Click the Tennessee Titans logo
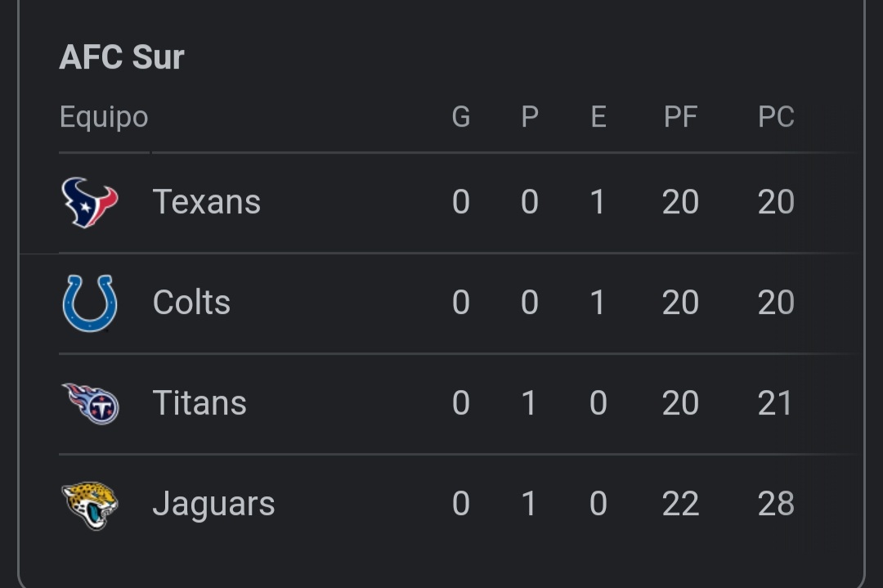The height and width of the screenshot is (588, 883). tap(90, 403)
